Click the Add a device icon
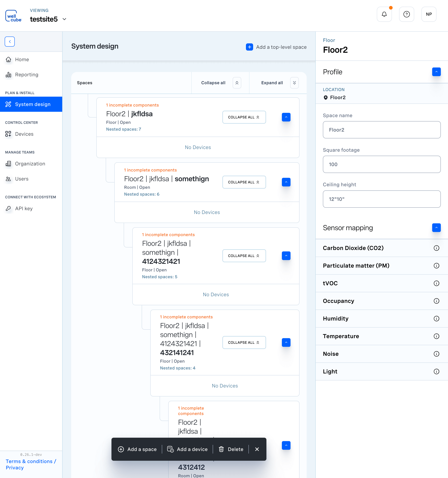This screenshot has width=448, height=478. [x=171, y=449]
